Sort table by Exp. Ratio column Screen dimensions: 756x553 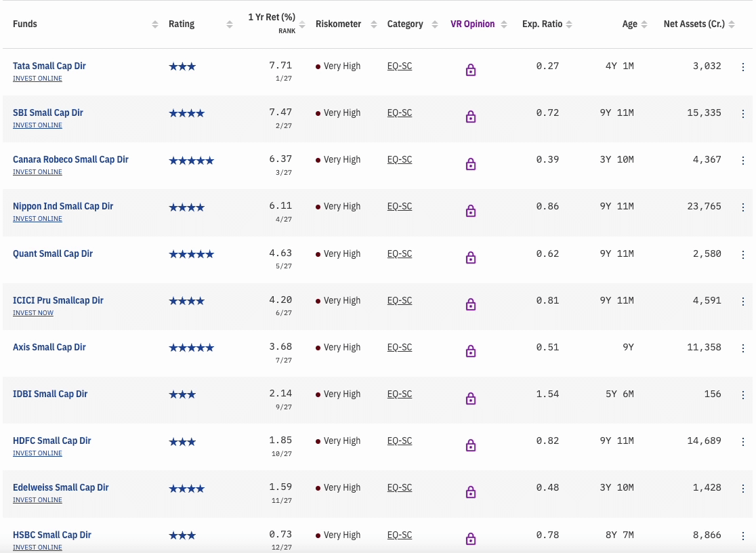pyautogui.click(x=569, y=24)
